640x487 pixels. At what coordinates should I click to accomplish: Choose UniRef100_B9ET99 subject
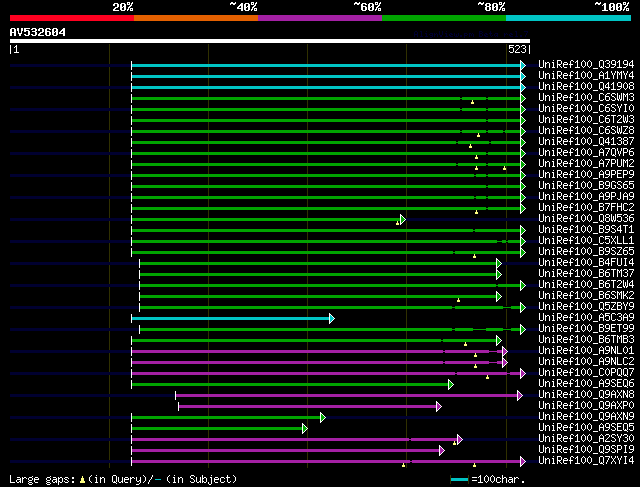(586, 329)
